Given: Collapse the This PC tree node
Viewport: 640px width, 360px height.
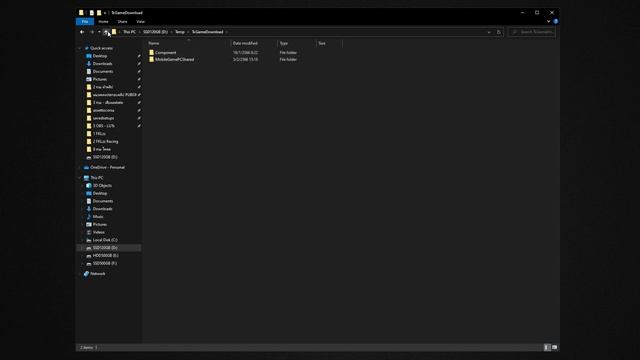Looking at the screenshot, I should 80,178.
